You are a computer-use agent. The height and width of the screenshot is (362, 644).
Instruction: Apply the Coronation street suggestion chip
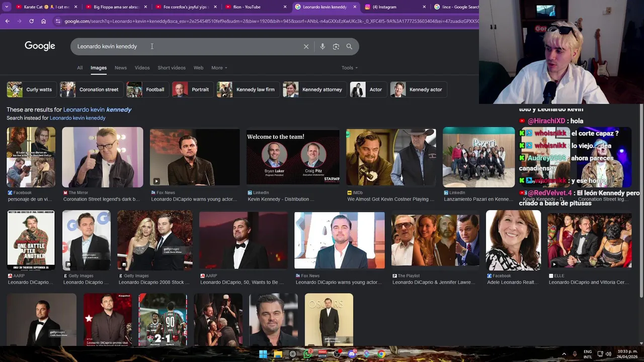tap(91, 89)
